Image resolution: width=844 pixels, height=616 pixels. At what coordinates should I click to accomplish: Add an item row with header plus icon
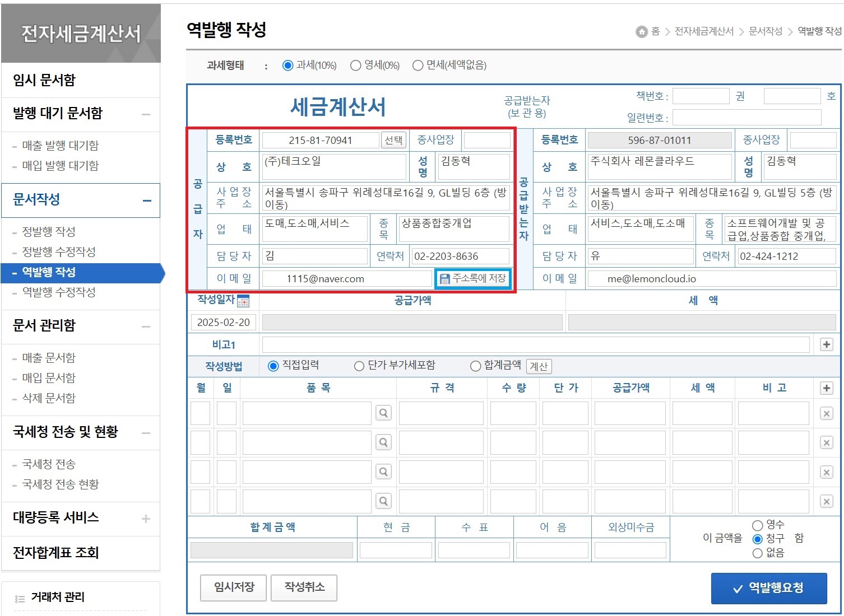pyautogui.click(x=827, y=388)
